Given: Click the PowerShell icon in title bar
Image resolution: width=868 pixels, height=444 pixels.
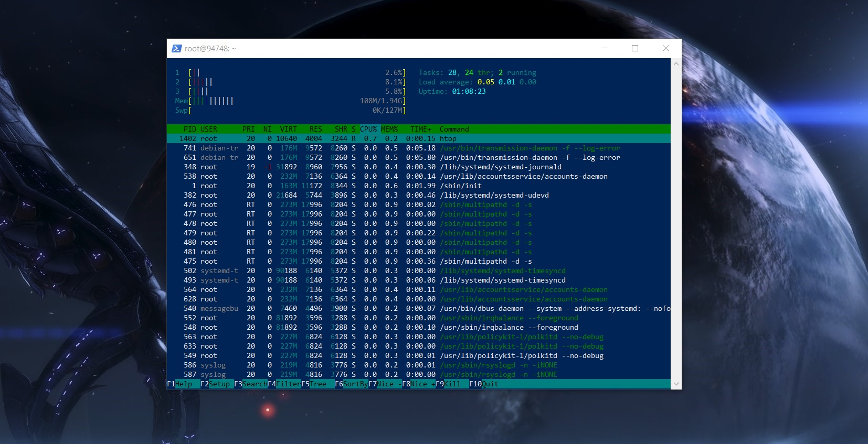Looking at the screenshot, I should 176,48.
